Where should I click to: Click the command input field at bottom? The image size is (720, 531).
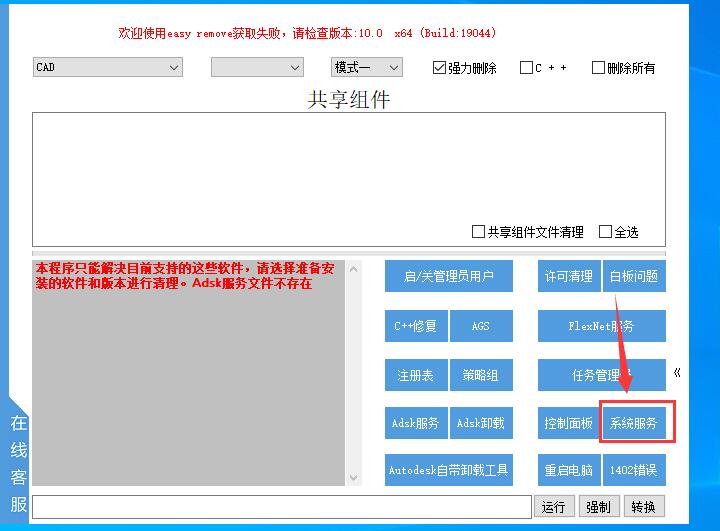point(281,507)
